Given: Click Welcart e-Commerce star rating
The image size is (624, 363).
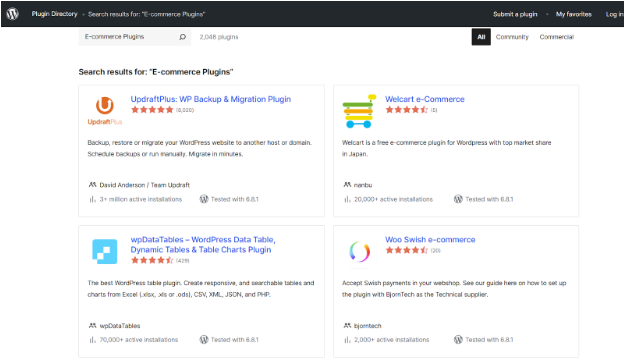Looking at the screenshot, I should [406, 110].
